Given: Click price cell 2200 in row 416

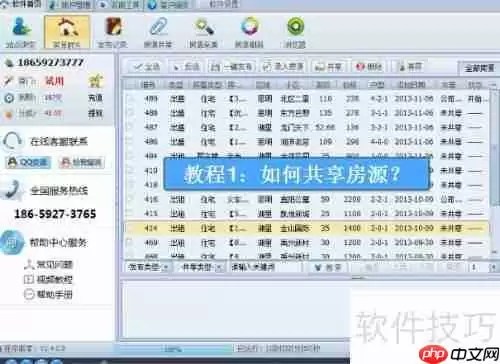Looking at the screenshot, I should pyautogui.click(x=352, y=199).
